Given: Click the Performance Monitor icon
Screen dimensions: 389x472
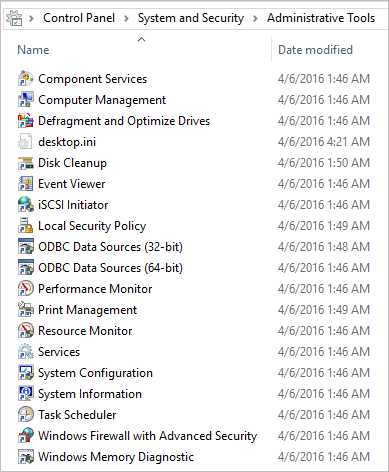Looking at the screenshot, I should [x=25, y=289].
